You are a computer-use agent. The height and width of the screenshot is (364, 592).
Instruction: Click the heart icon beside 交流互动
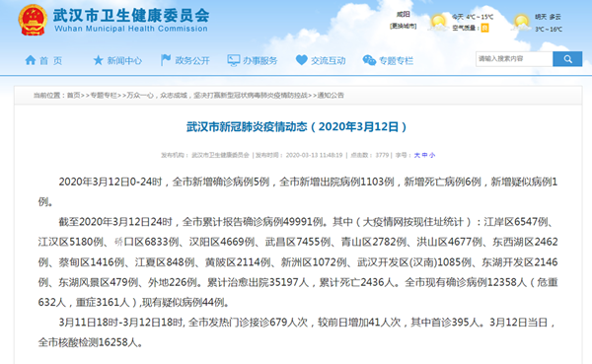tap(301, 60)
